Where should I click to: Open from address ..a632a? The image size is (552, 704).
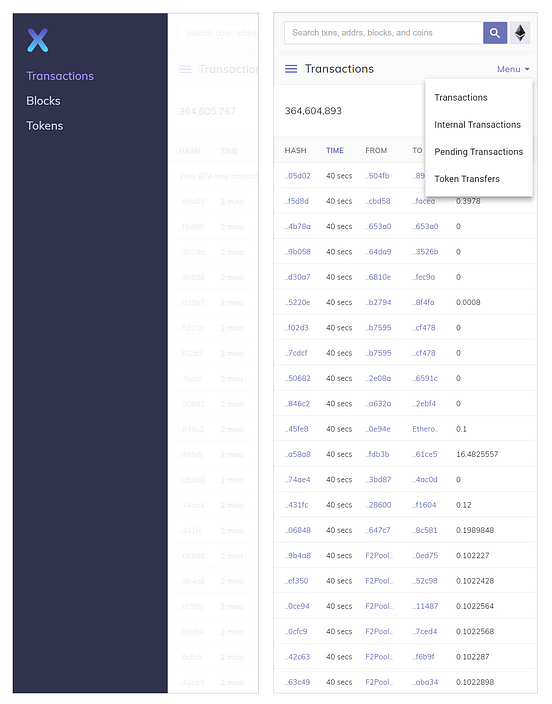pos(378,404)
